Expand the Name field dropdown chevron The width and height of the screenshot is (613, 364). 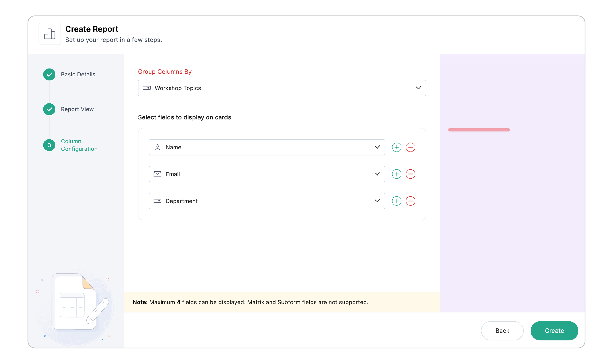coord(377,147)
